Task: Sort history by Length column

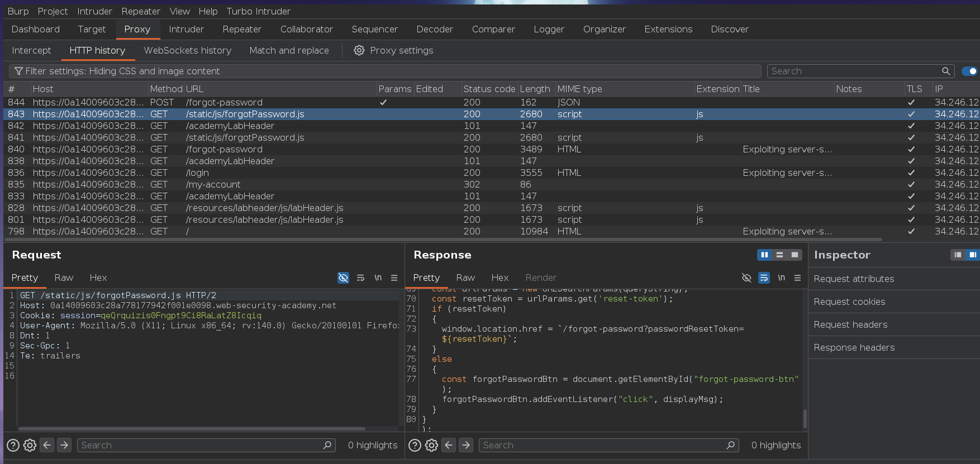Action: coord(535,89)
